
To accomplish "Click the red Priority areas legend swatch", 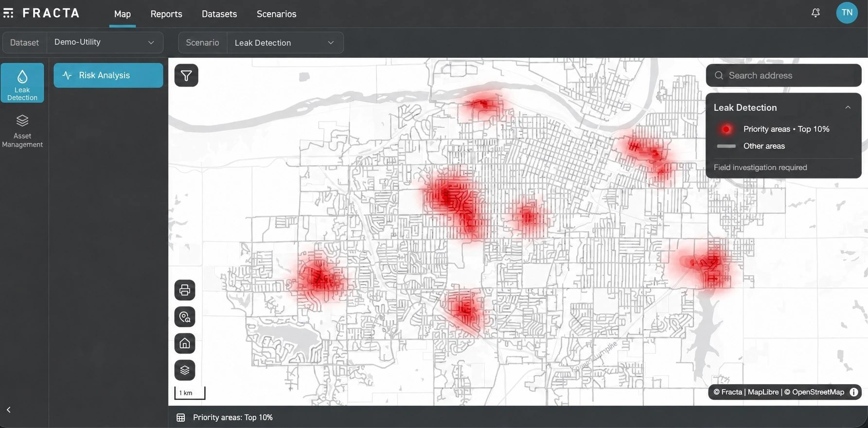I will point(726,129).
